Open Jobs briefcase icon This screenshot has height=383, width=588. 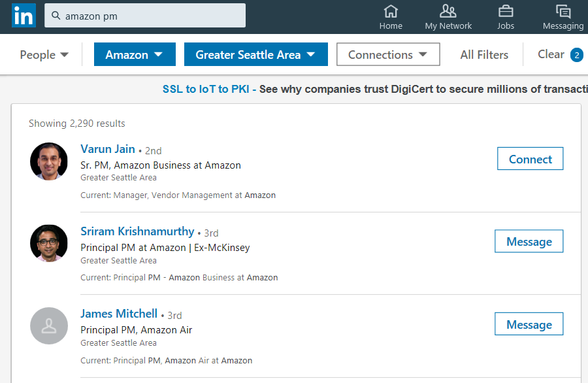[x=505, y=12]
